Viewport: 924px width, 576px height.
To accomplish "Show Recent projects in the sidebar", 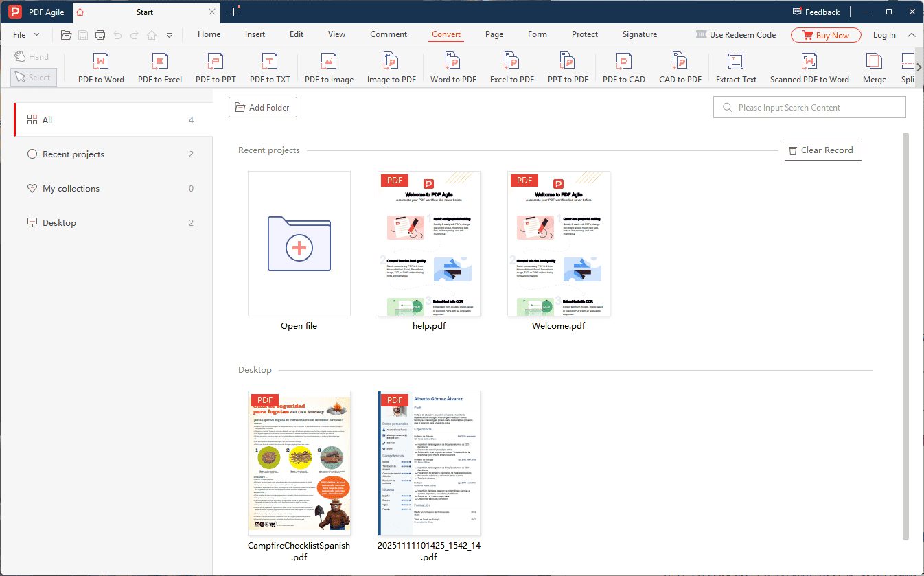I will [113, 154].
